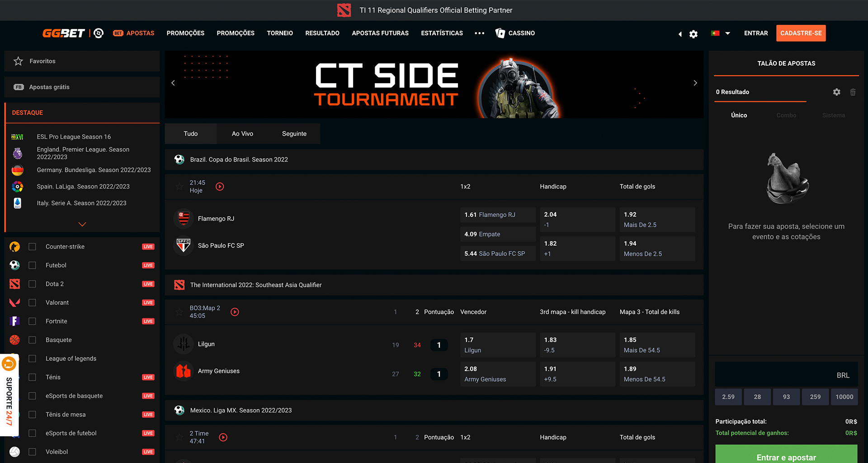Collapse the header using the left arrow icon
868x463 pixels.
680,34
